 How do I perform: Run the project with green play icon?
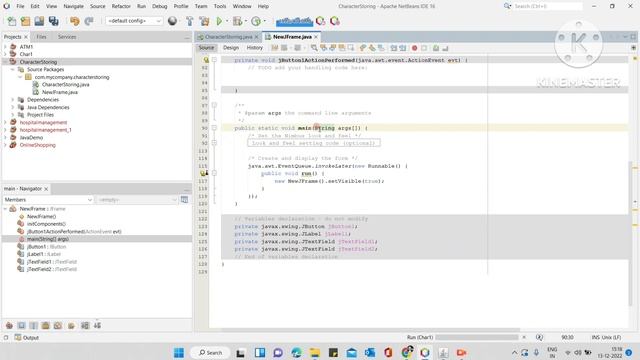point(219,21)
